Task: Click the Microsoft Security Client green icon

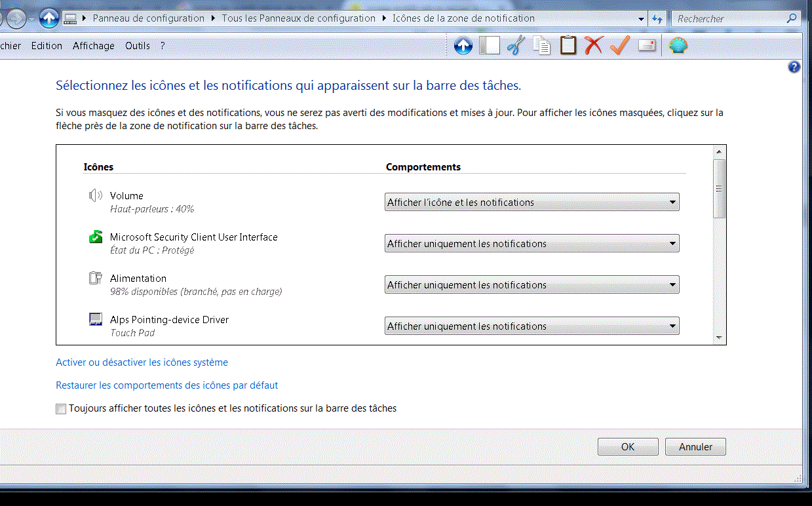Action: pyautogui.click(x=96, y=237)
